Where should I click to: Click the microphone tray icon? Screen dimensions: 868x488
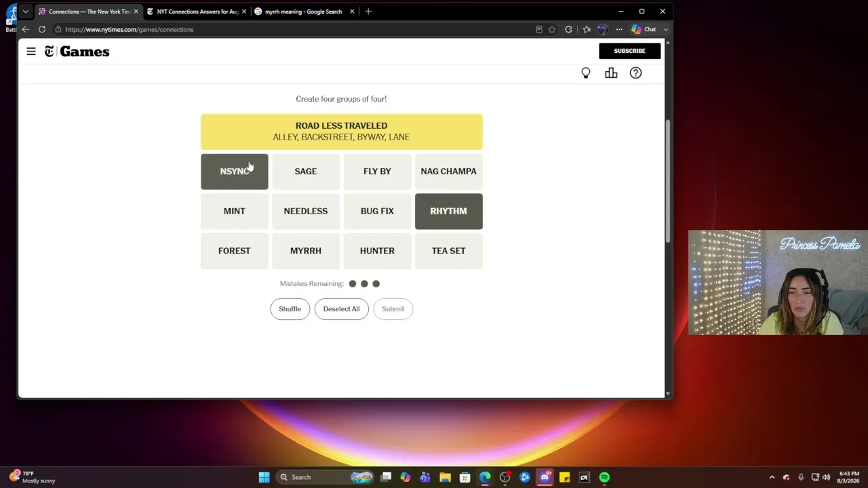pyautogui.click(x=801, y=477)
